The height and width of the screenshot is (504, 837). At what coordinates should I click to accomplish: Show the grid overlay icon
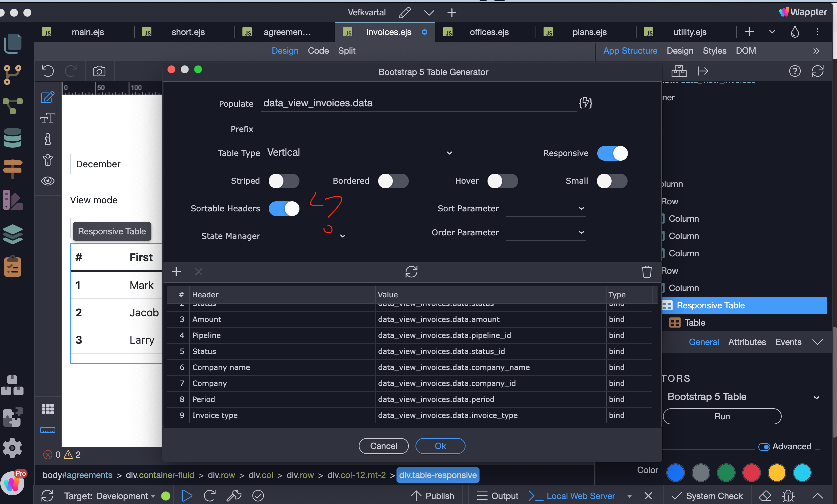pos(48,409)
